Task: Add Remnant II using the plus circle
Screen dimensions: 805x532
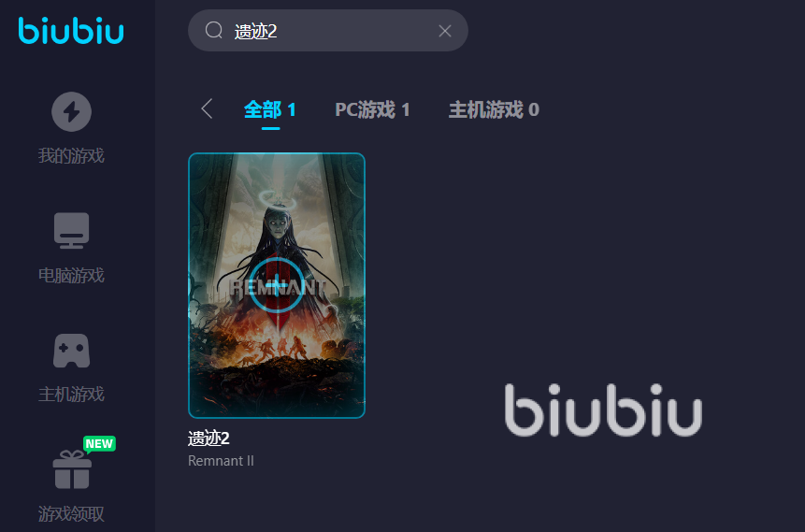Action: coord(276,285)
